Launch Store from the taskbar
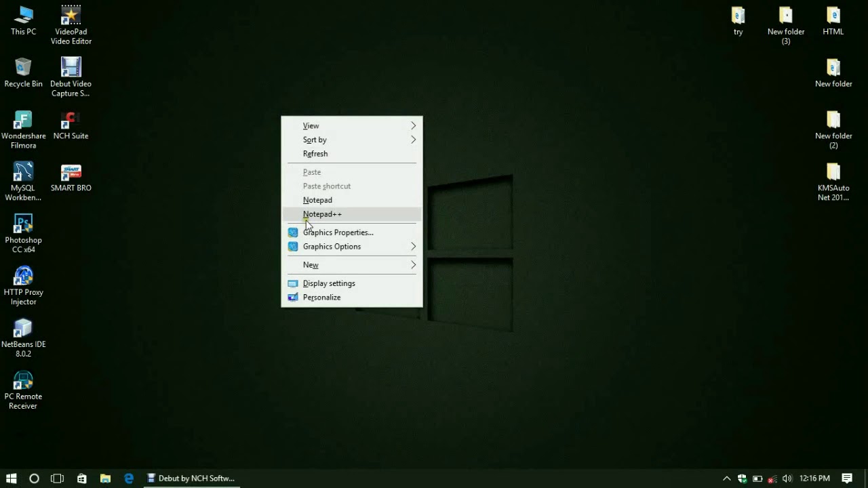This screenshot has width=868, height=488. pyautogui.click(x=81, y=478)
